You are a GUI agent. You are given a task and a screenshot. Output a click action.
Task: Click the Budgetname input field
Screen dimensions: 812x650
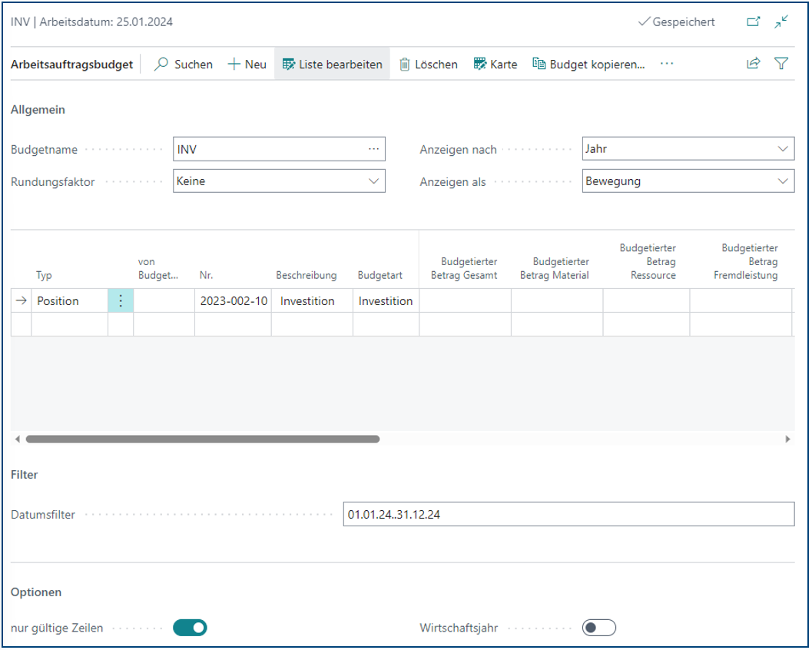(279, 149)
